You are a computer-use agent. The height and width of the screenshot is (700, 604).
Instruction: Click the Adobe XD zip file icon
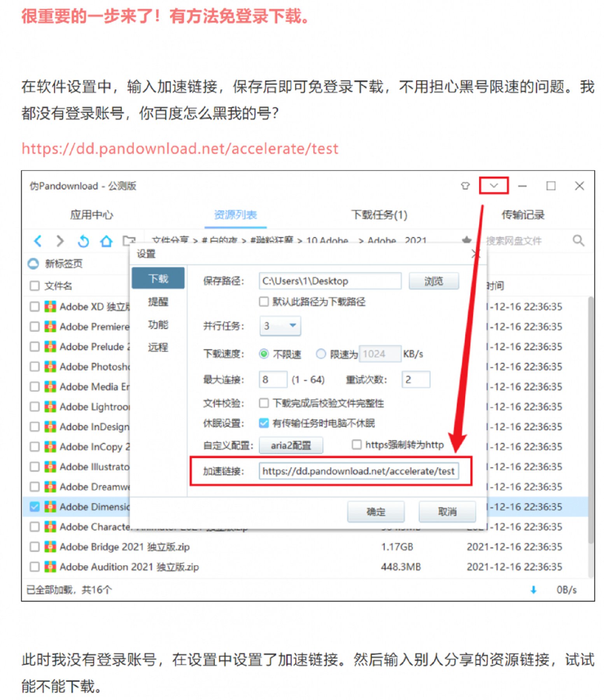tap(50, 307)
